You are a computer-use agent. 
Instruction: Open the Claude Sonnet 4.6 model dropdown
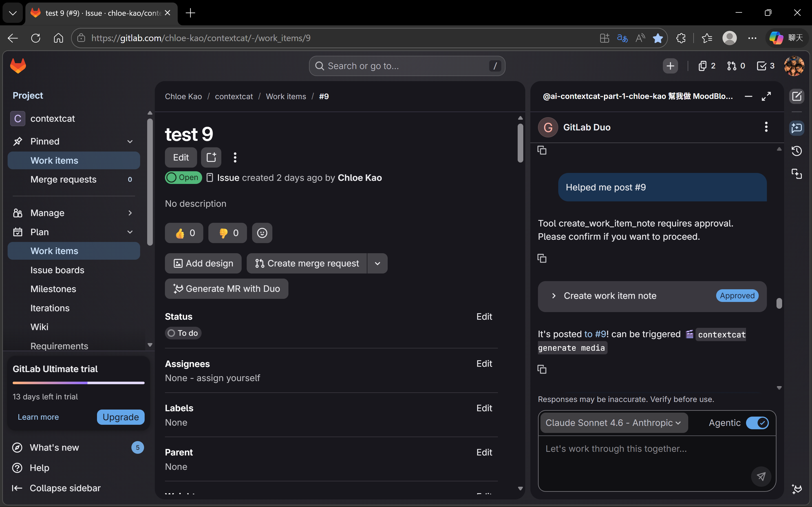tap(614, 423)
